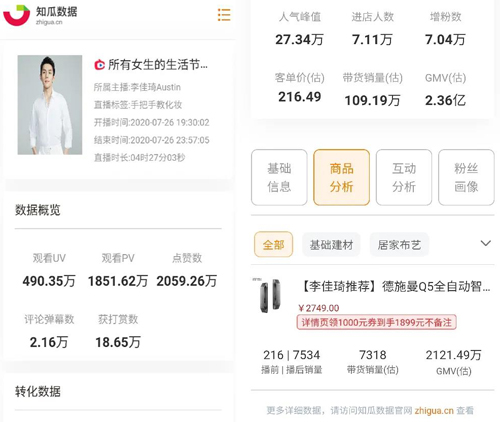
Task: Click the GMV value 2.36亿
Action: pos(445,100)
